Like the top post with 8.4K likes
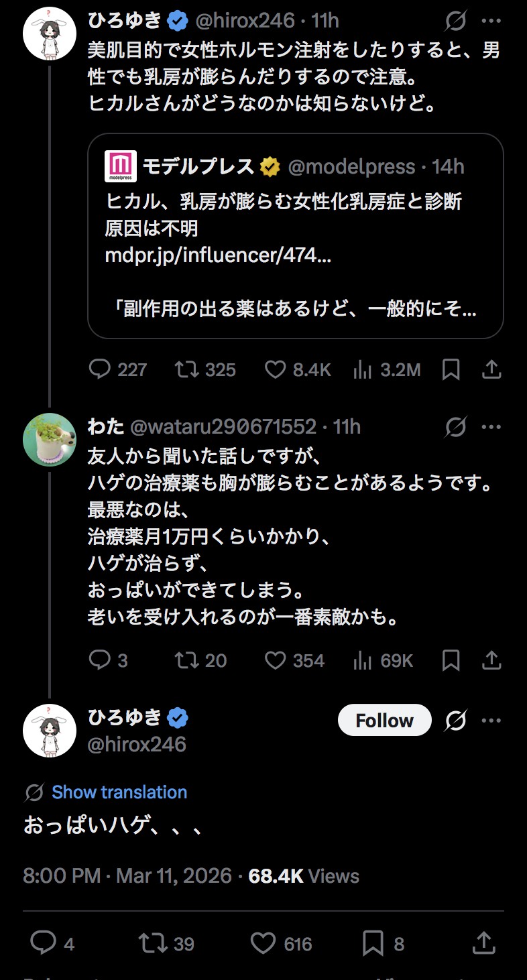The image size is (527, 980). pyautogui.click(x=276, y=369)
